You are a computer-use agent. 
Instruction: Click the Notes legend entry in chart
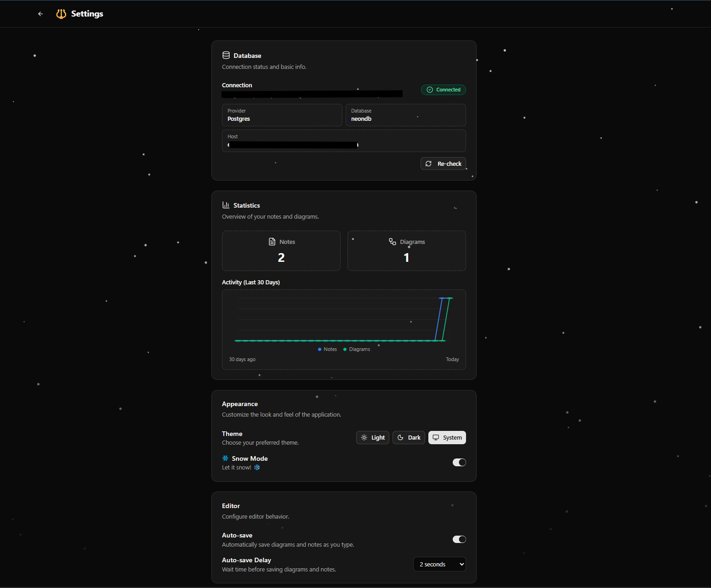327,350
